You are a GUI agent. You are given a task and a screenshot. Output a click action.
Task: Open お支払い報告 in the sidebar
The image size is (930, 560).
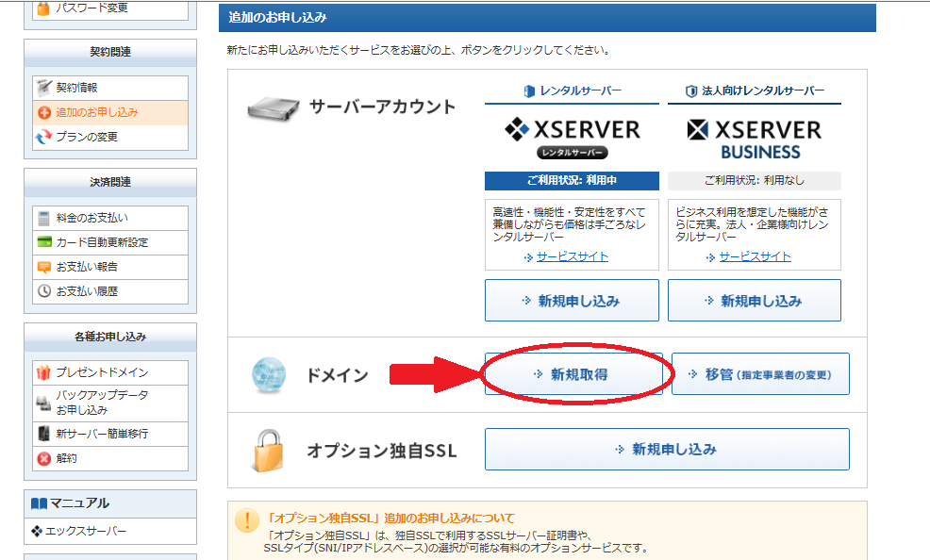click(x=87, y=267)
